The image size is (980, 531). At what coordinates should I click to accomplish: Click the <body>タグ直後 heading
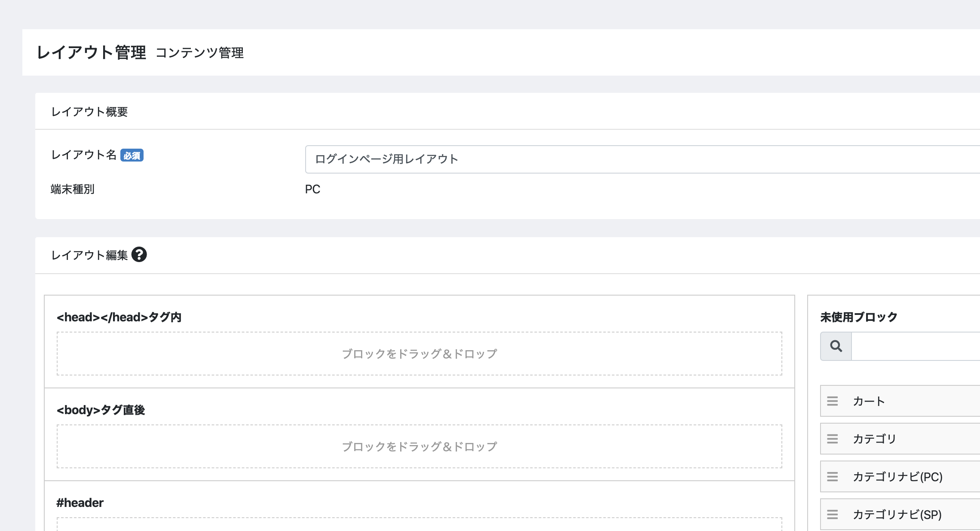tap(101, 410)
